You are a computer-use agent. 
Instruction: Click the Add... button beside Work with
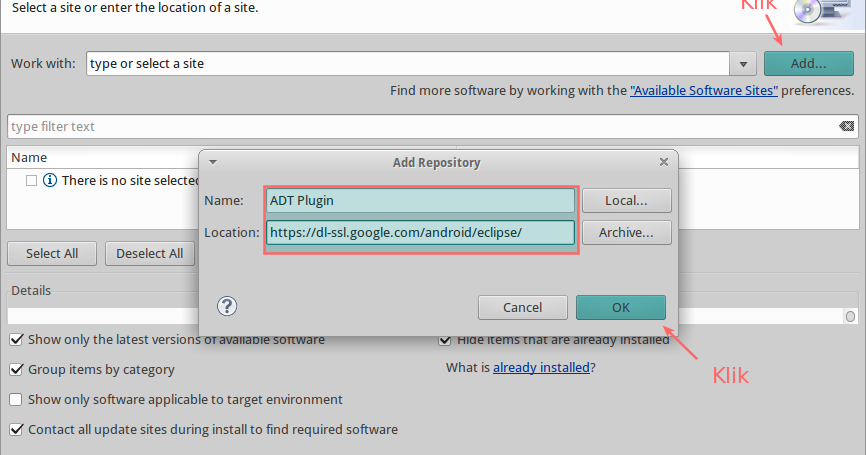[809, 64]
